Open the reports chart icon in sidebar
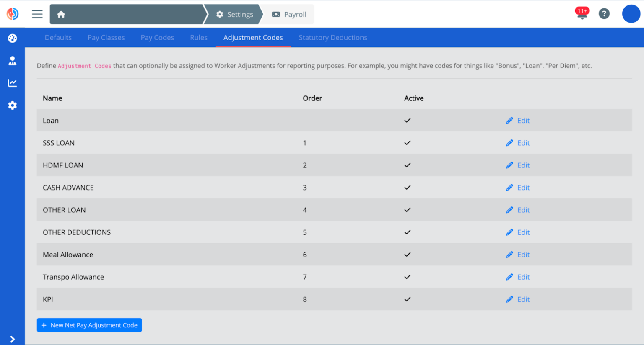The width and height of the screenshot is (644, 345). click(13, 83)
